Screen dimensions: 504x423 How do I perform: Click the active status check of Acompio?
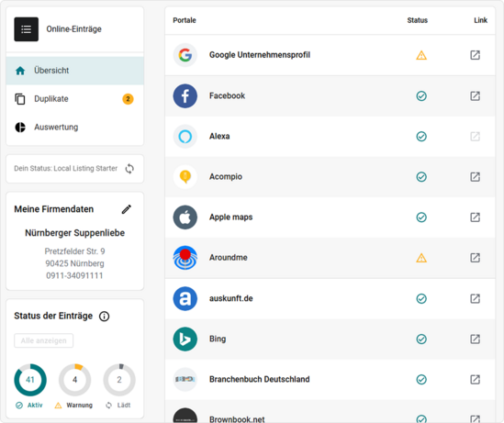421,177
